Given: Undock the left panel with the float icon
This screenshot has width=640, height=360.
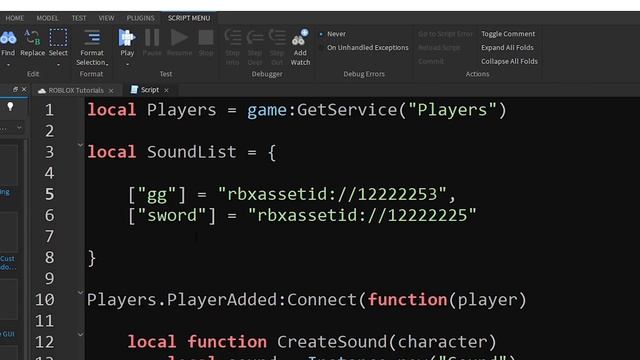Looking at the screenshot, I should tap(15, 89).
